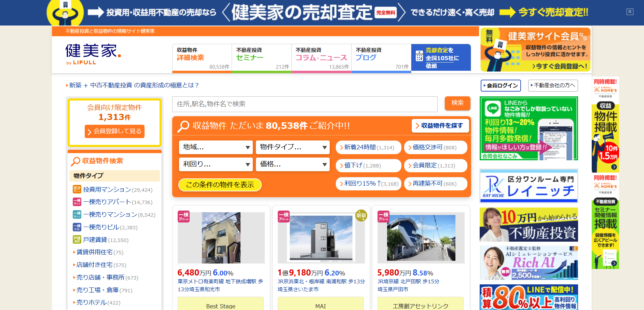Click 会員登録して見る button

click(x=114, y=131)
